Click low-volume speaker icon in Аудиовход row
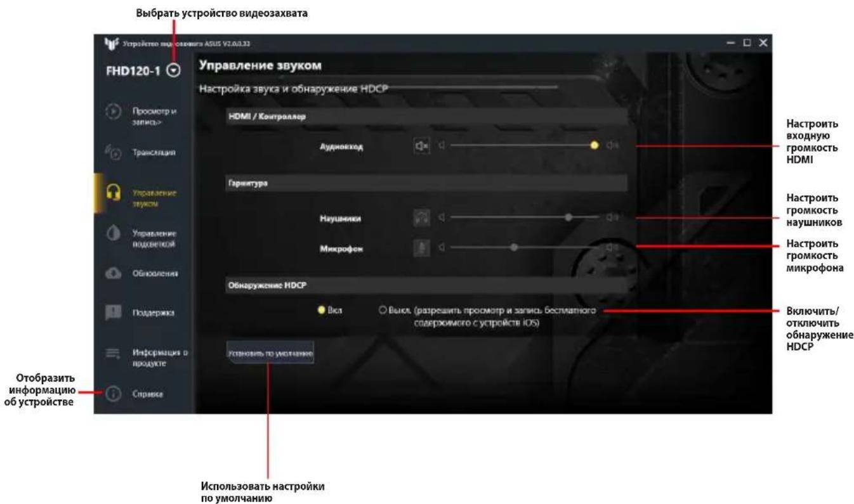This screenshot has width=854, height=504. point(442,145)
